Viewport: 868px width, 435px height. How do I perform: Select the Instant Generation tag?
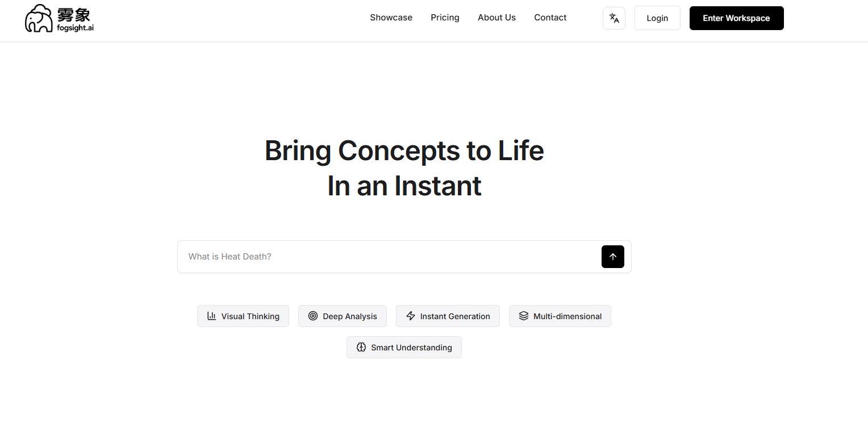pos(448,316)
